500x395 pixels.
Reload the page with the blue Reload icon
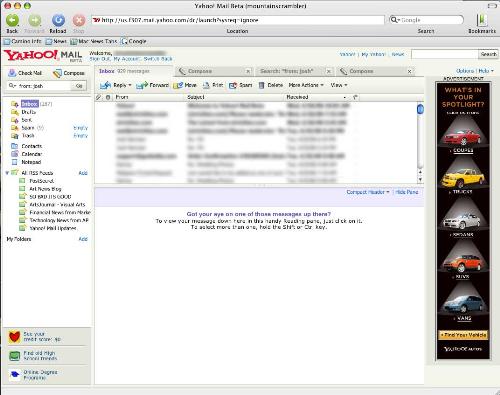pos(58,20)
